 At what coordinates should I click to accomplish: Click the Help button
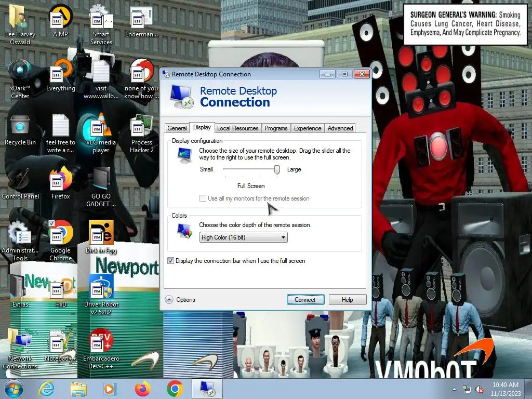[348, 300]
